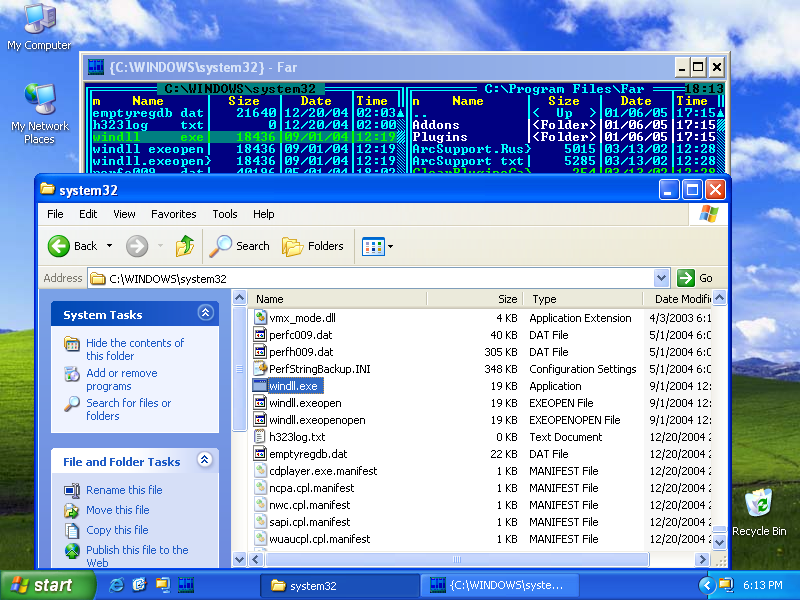The width and height of the screenshot is (800, 600).
Task: Click the Address bar path field
Action: click(x=371, y=278)
